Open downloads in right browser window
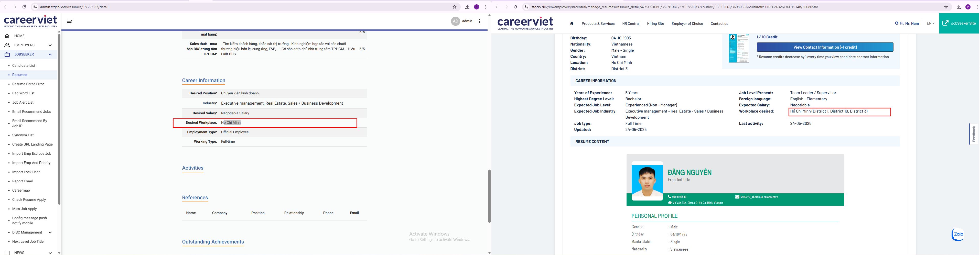 959,7
